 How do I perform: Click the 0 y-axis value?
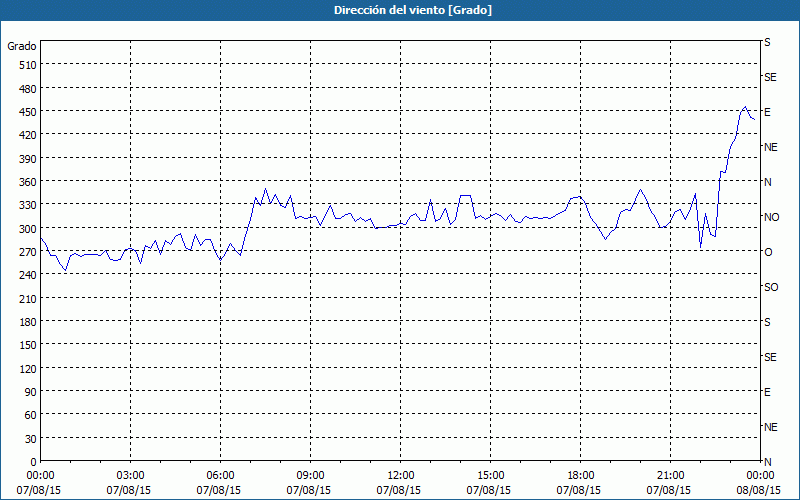click(x=34, y=462)
